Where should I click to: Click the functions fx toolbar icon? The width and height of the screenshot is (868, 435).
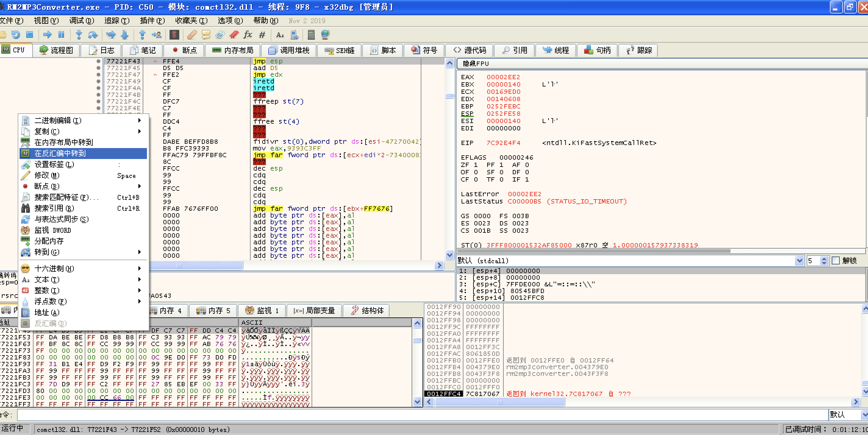[248, 35]
